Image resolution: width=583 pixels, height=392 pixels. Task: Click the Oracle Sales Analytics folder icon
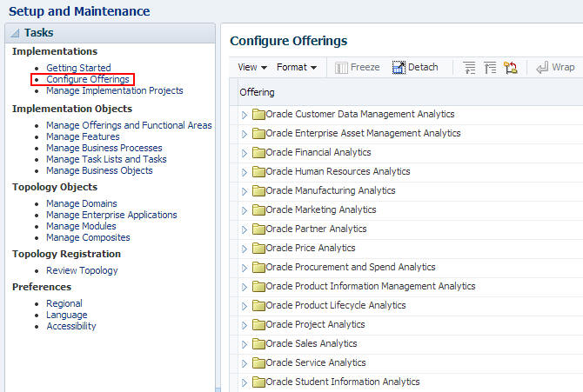click(x=258, y=344)
